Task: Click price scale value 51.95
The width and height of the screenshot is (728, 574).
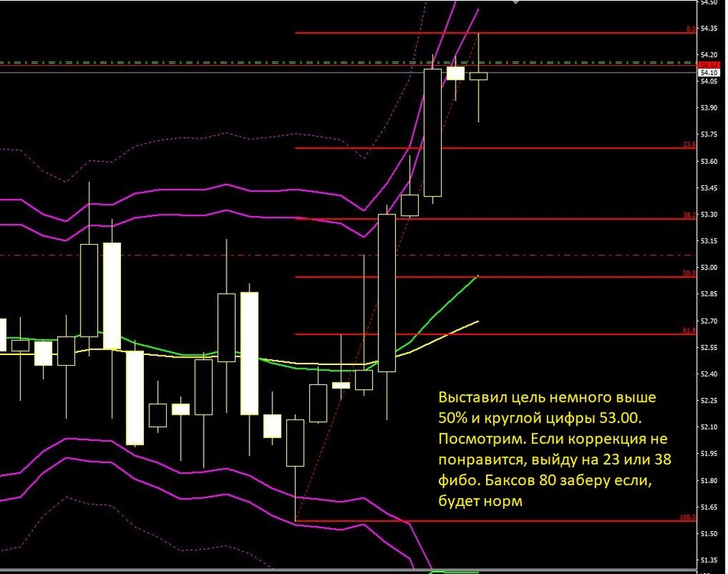Action: 709,453
